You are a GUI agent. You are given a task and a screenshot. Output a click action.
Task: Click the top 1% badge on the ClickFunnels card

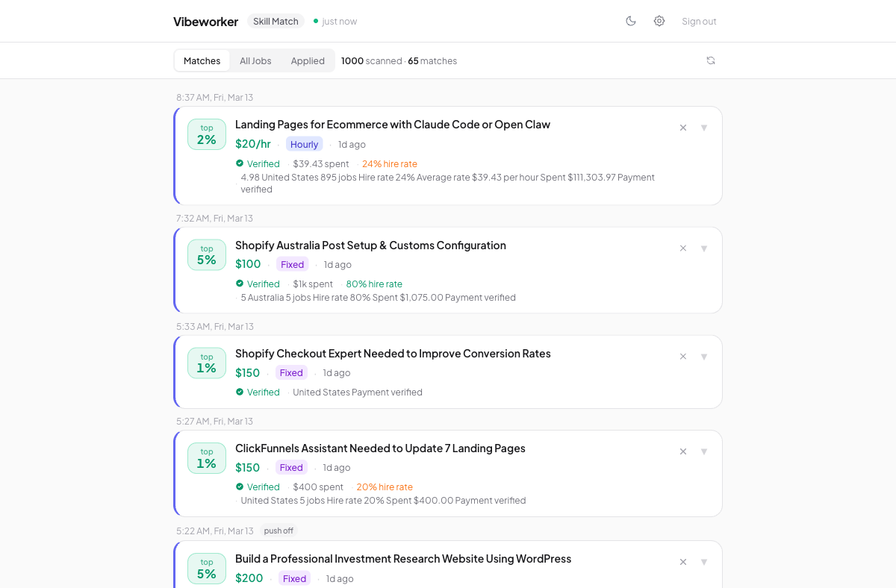[x=207, y=458]
